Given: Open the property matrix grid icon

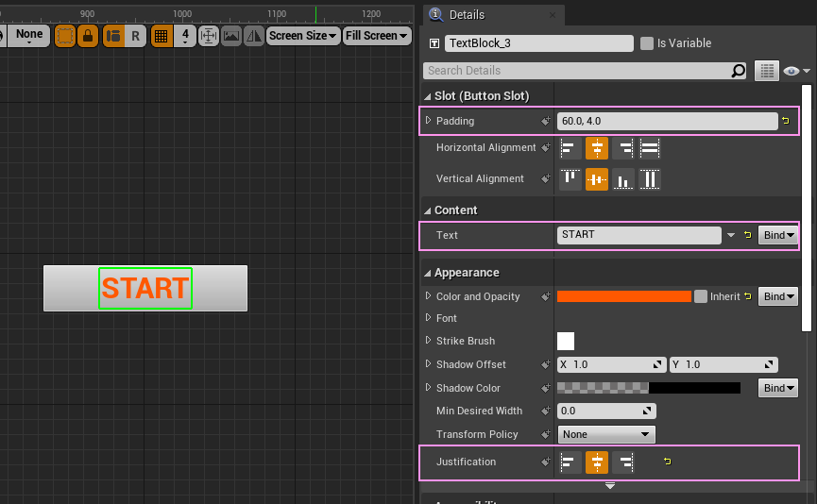Looking at the screenshot, I should [x=766, y=71].
